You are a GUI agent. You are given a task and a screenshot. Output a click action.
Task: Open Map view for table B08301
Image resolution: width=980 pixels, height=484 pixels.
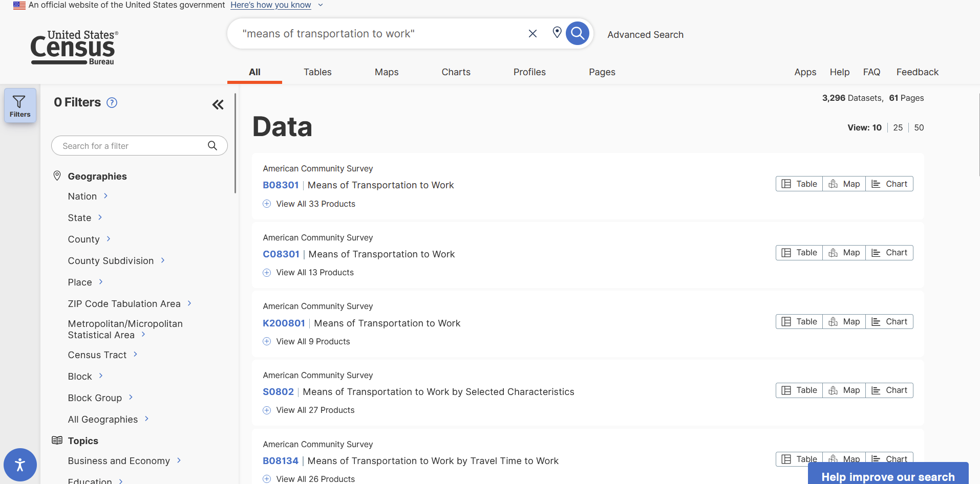click(x=844, y=184)
